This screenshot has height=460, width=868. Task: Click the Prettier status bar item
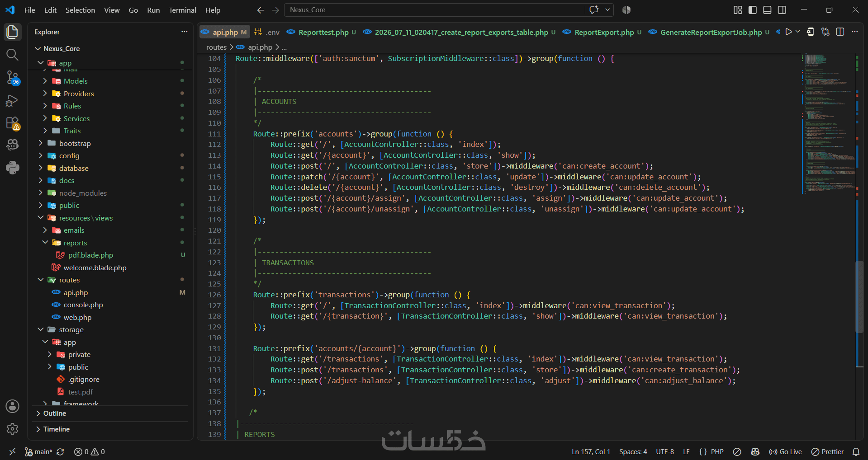coord(827,451)
